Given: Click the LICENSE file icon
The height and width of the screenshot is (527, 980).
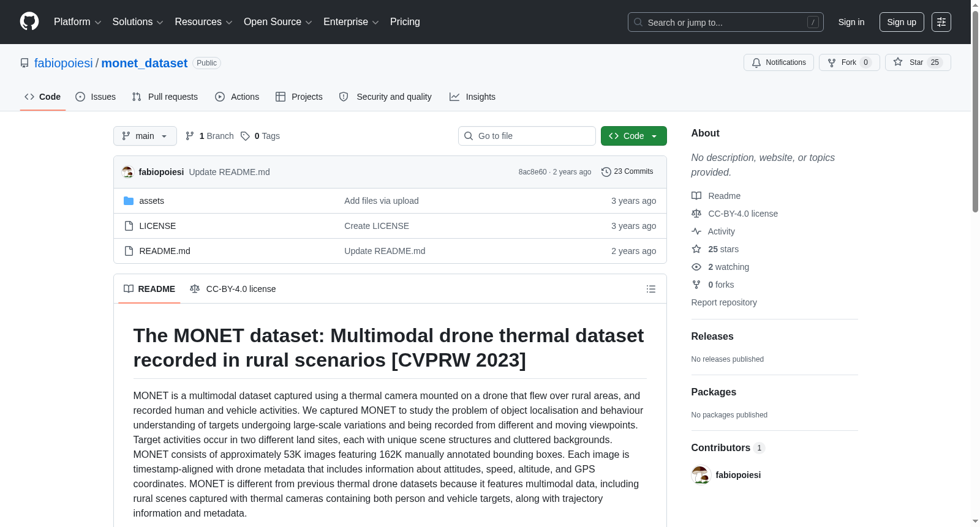Looking at the screenshot, I should pos(129,226).
